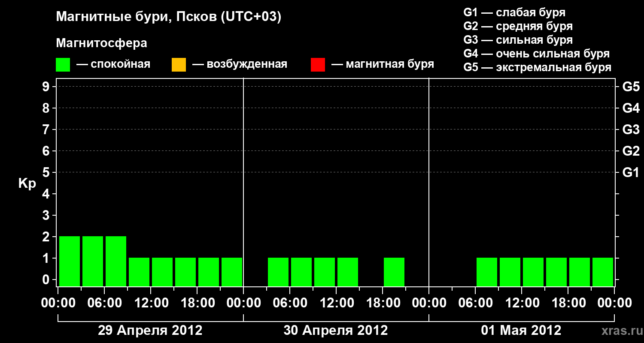Click the '01 Мая 2012' date label
Image resolution: width=644 pixels, height=343 pixels.
click(x=521, y=331)
